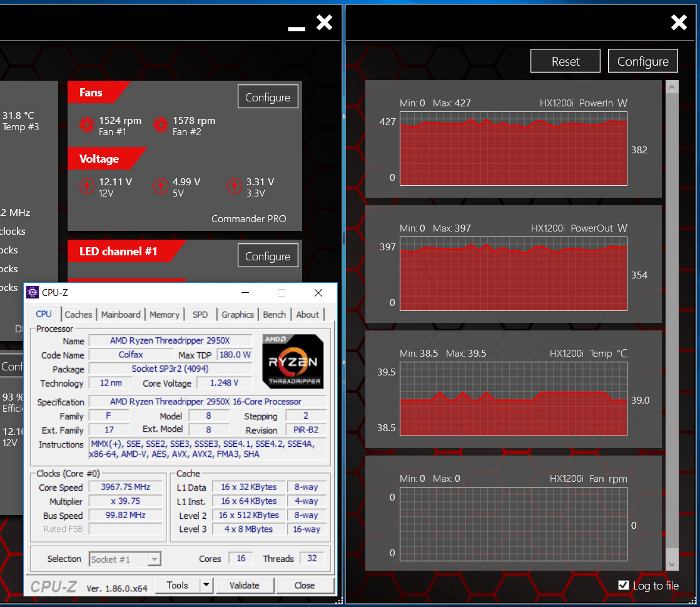Click the L1 Data 16 x 32 KBytes
This screenshot has width=700, height=607.
pos(249,487)
